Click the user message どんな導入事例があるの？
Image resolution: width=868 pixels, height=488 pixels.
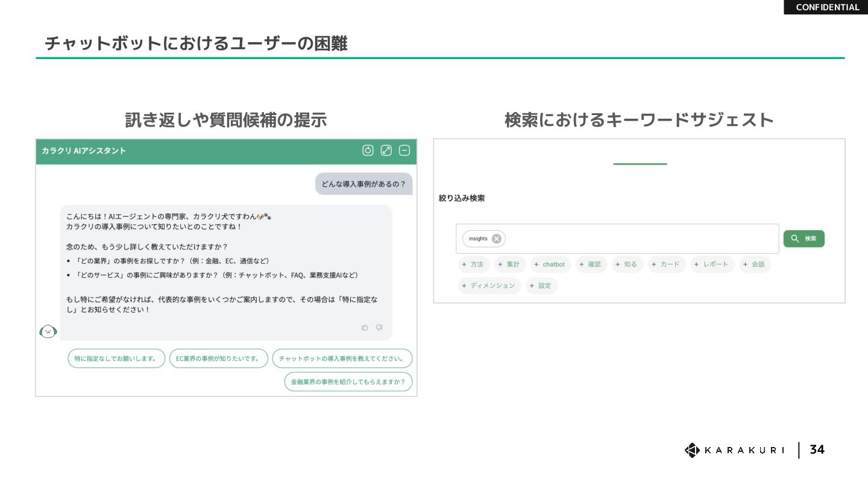(363, 184)
